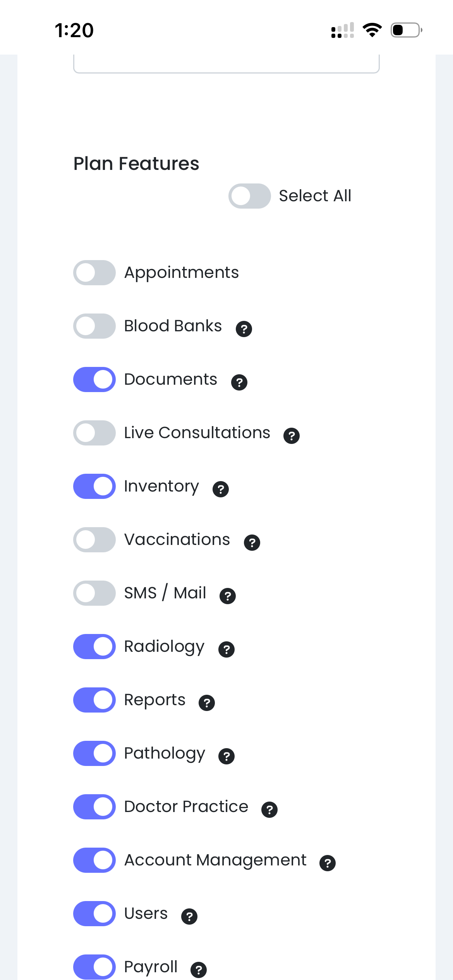The height and width of the screenshot is (980, 453).
Task: Disable the Documents feature switch
Action: [x=94, y=379]
